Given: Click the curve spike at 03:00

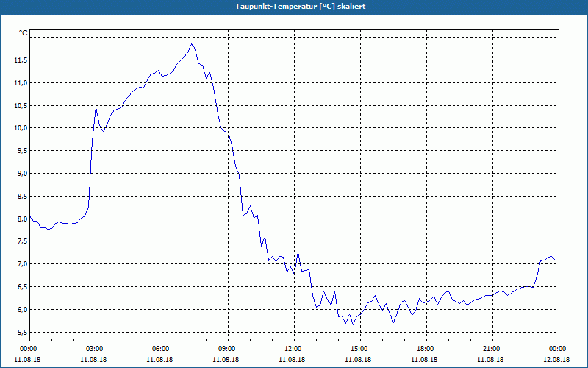Looking at the screenshot, I should tap(96, 107).
